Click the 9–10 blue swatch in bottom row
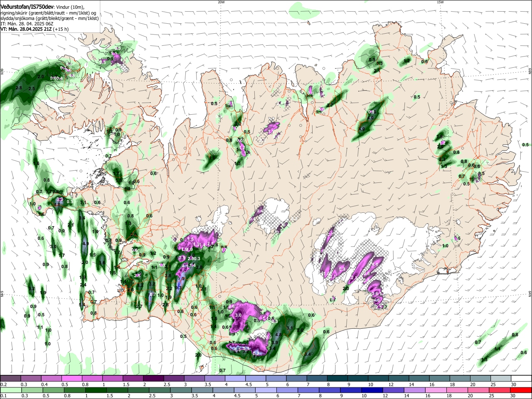 click(350, 390)
